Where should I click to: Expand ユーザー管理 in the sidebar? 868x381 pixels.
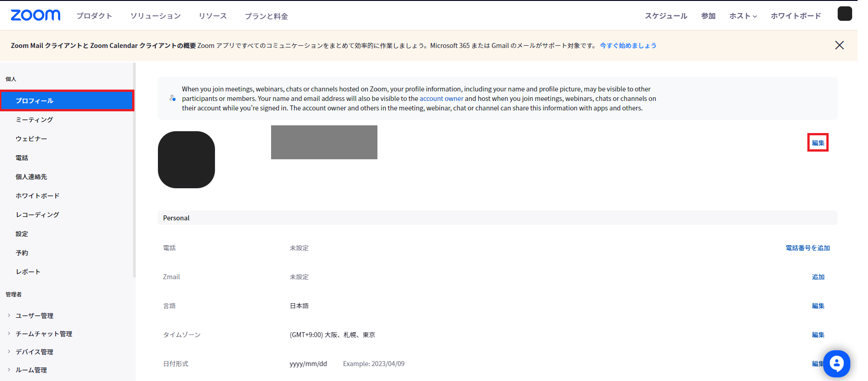click(34, 315)
